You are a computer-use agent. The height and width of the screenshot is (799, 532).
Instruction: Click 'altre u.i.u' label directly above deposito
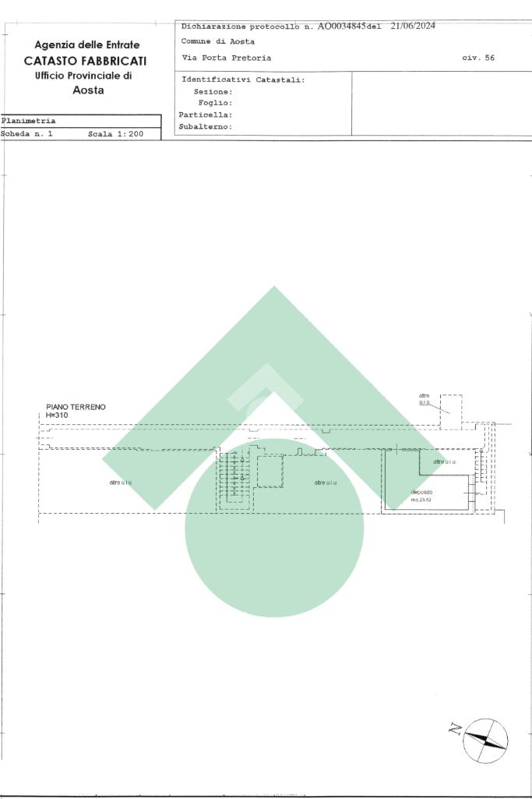coord(445,461)
